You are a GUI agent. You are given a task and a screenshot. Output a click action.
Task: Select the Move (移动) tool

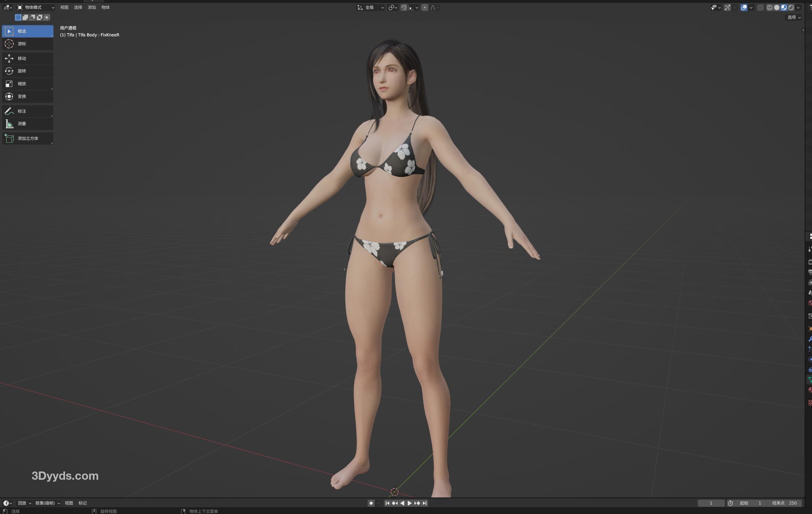(x=27, y=58)
